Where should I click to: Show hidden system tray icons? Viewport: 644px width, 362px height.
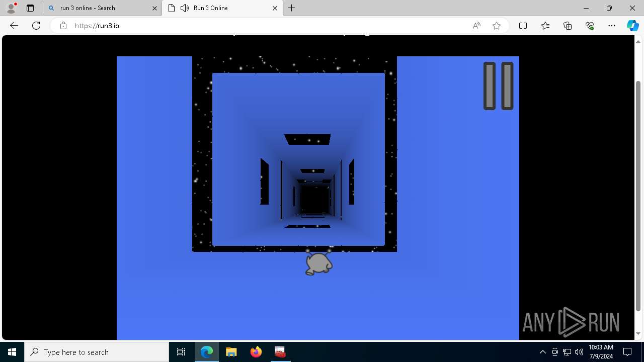[x=542, y=352]
